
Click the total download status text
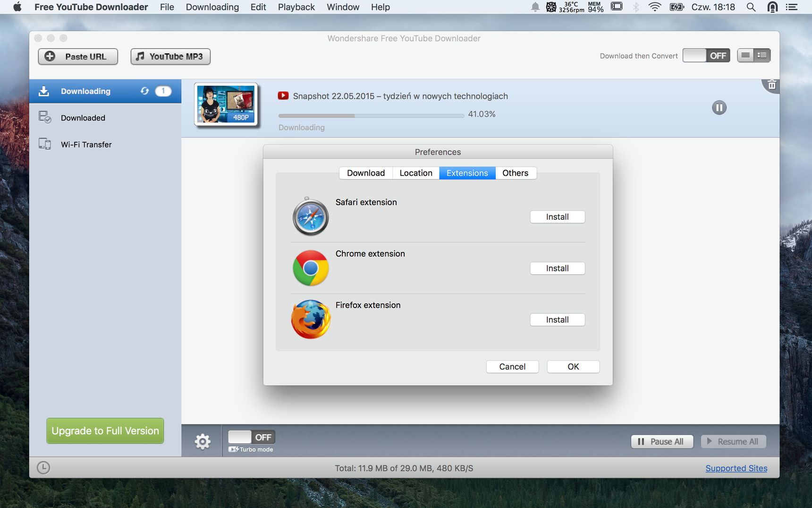(x=404, y=468)
